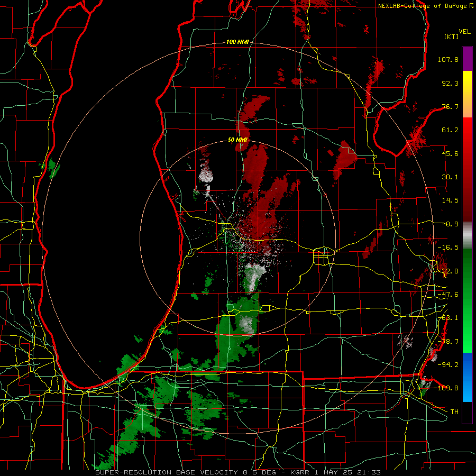Pick the purple segment of the velocity bar

(x=467, y=59)
